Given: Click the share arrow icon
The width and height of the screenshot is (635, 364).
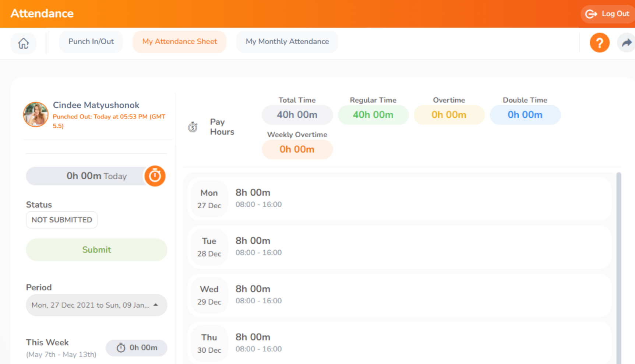Looking at the screenshot, I should 626,43.
